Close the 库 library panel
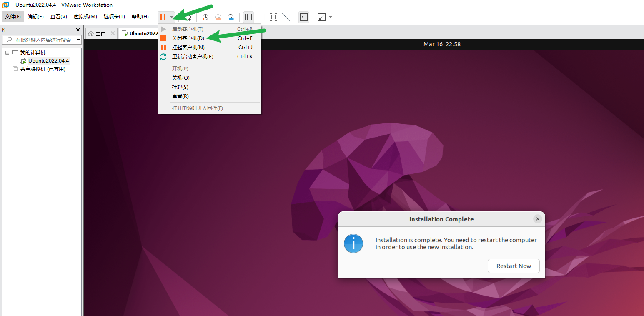Screen dimensions: 644x316 tap(78, 30)
